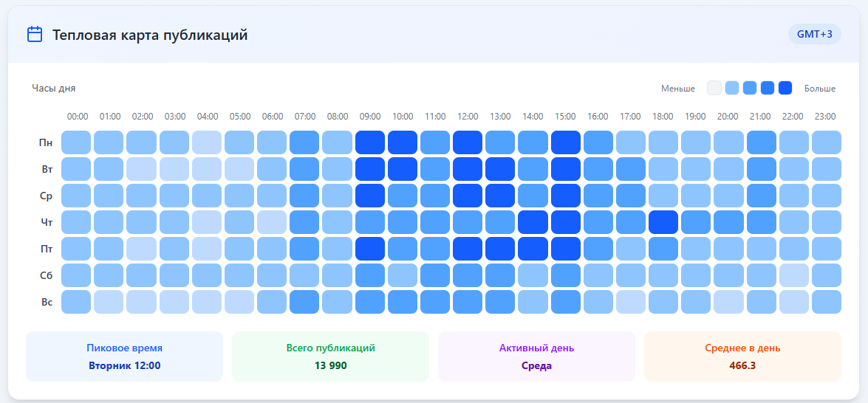Image resolution: width=868 pixels, height=403 pixels.
Task: Click the Сб weekday row label
Action: coord(45,275)
